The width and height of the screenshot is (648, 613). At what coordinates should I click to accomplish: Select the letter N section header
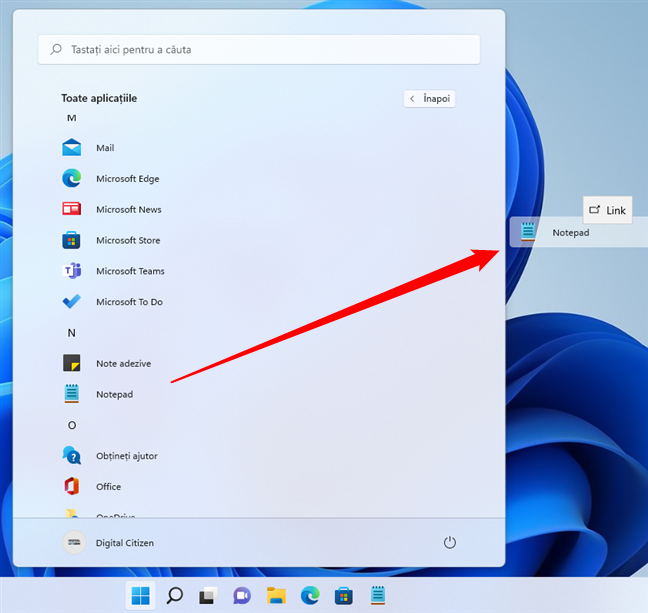pyautogui.click(x=71, y=333)
